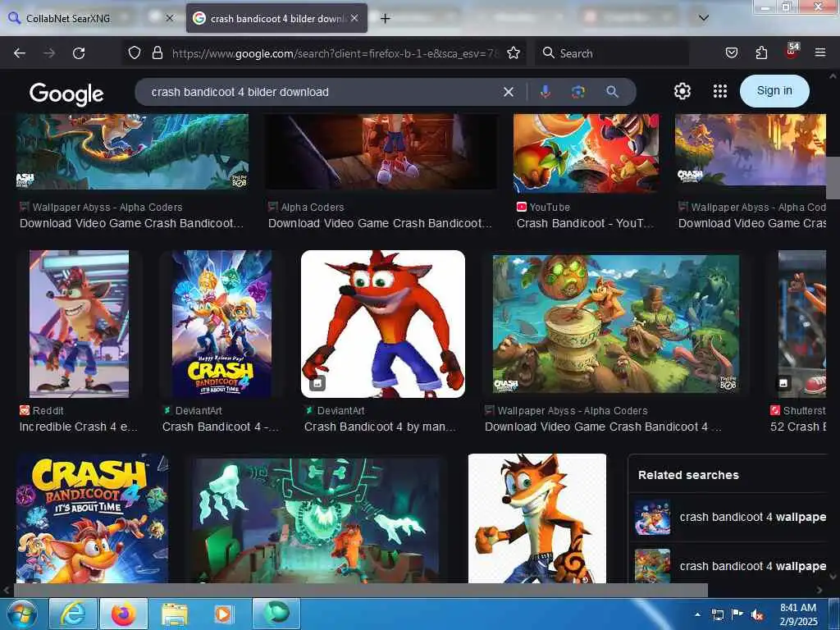Switch to Firefox in the taskbar
Image resolution: width=840 pixels, height=630 pixels.
pos(123,614)
